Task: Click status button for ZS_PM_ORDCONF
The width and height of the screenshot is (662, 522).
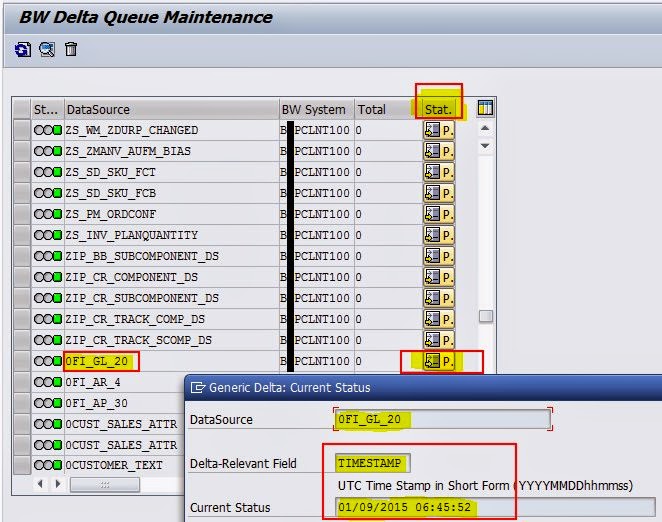Action: click(x=439, y=214)
